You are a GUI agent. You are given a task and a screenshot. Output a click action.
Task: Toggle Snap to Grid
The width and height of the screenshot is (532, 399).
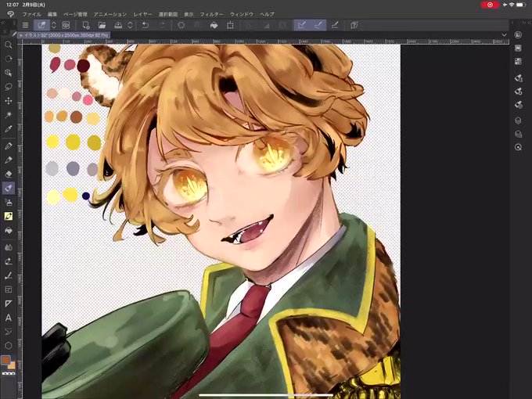(335, 25)
